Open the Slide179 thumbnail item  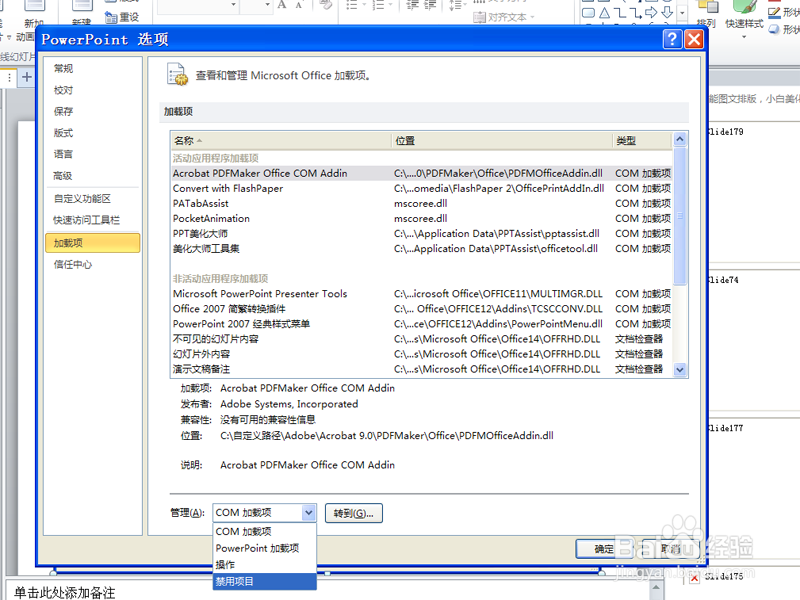click(x=726, y=132)
